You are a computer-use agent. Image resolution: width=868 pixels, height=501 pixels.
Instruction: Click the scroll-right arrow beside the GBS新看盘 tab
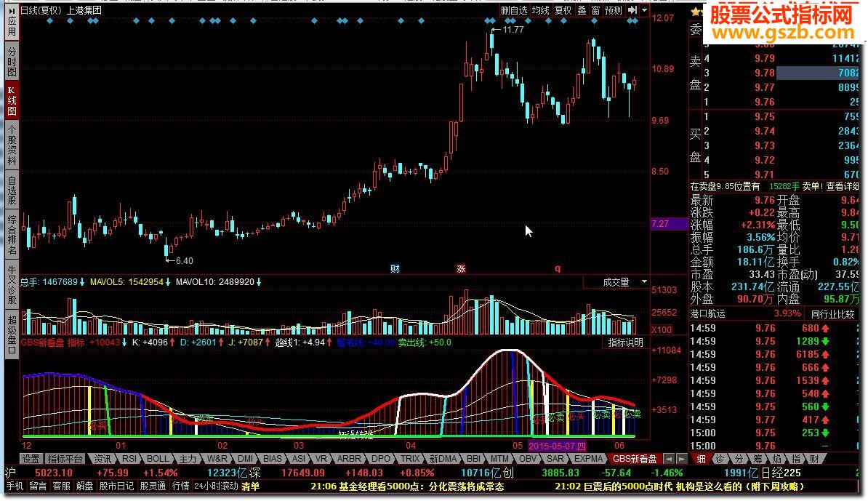pyautogui.click(x=681, y=459)
